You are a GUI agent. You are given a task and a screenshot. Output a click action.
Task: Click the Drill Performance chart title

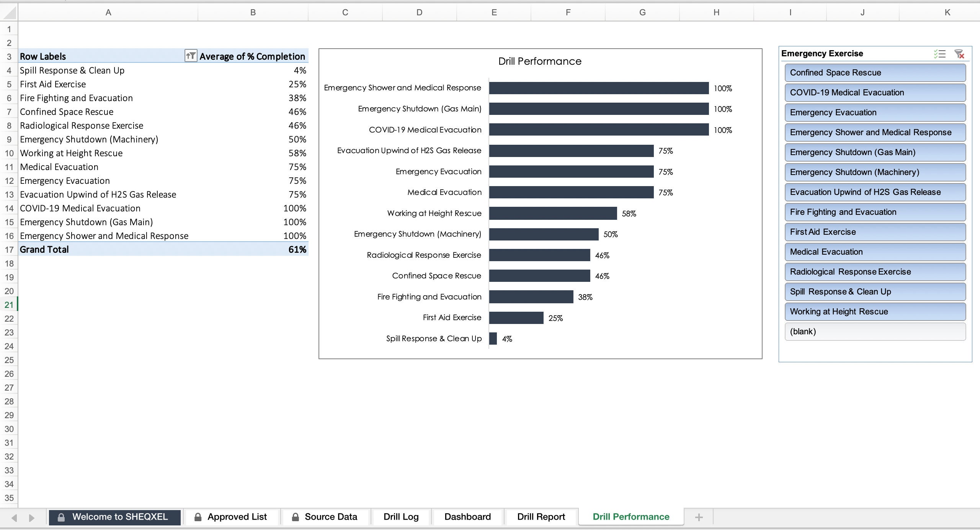click(x=540, y=61)
